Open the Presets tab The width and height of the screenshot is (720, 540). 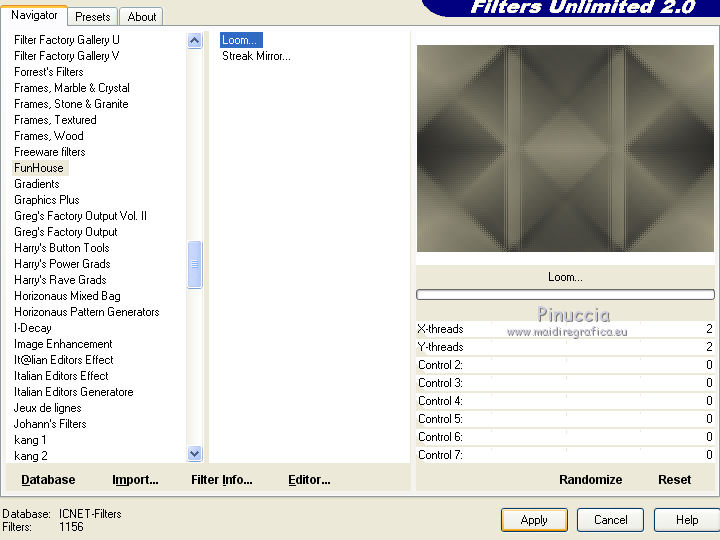click(93, 17)
